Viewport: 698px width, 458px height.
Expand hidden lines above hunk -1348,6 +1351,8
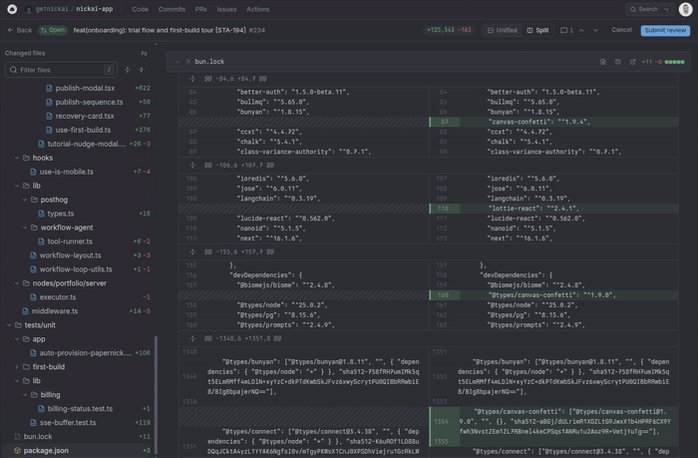tap(192, 338)
